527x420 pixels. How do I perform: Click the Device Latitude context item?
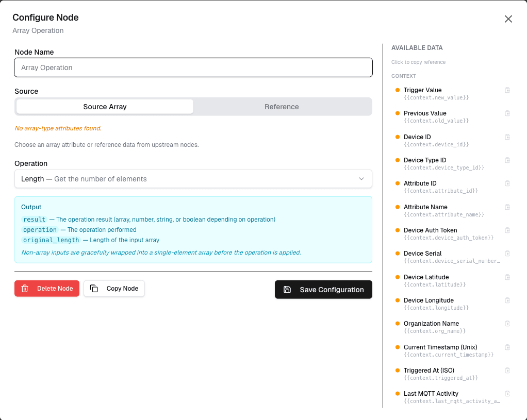(x=452, y=280)
